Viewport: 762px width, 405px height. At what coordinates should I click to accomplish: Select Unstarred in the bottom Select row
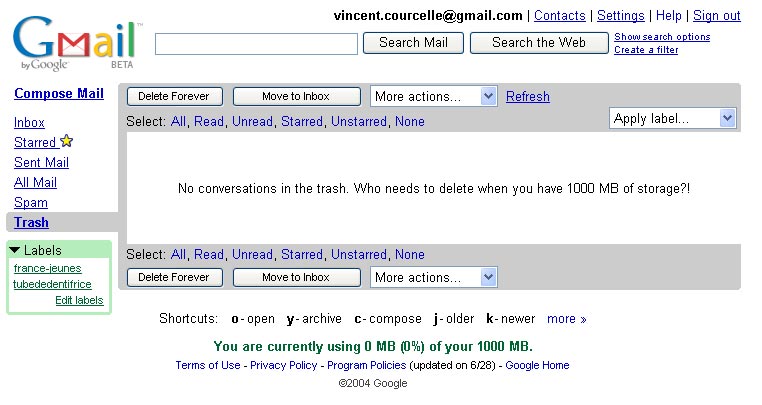tap(359, 254)
